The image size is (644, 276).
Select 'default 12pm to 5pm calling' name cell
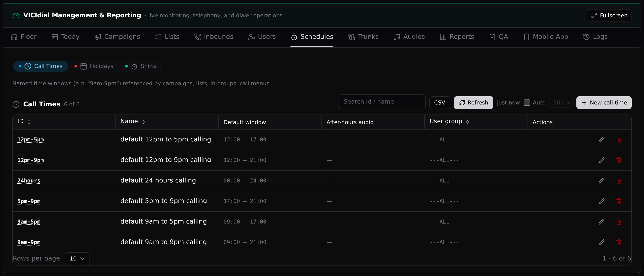pyautogui.click(x=166, y=139)
